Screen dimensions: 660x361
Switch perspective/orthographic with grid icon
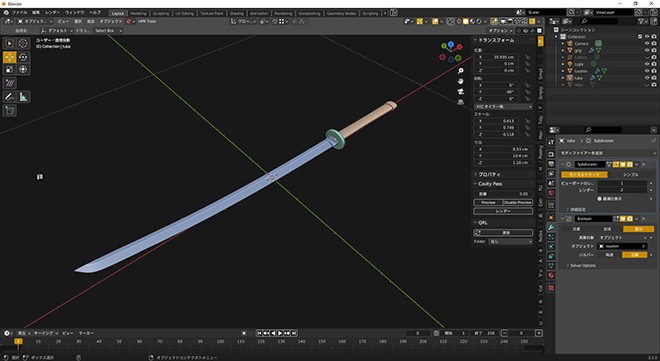[x=460, y=102]
